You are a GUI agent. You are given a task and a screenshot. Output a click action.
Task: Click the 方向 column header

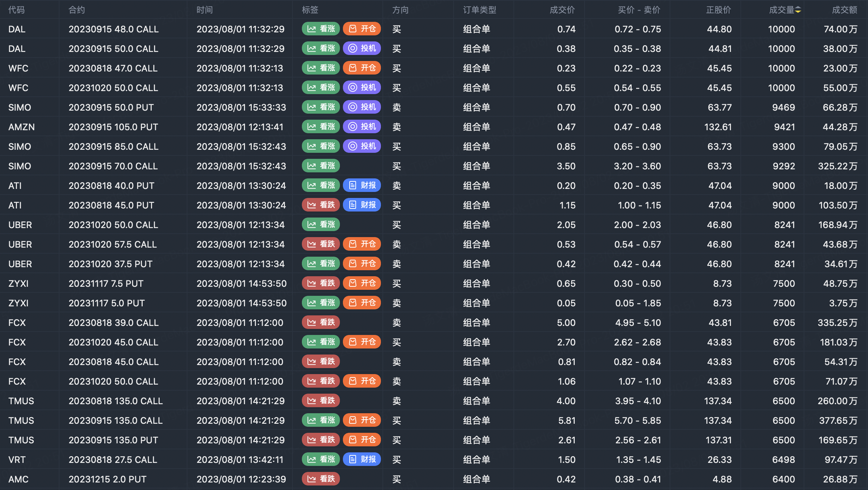pos(400,10)
